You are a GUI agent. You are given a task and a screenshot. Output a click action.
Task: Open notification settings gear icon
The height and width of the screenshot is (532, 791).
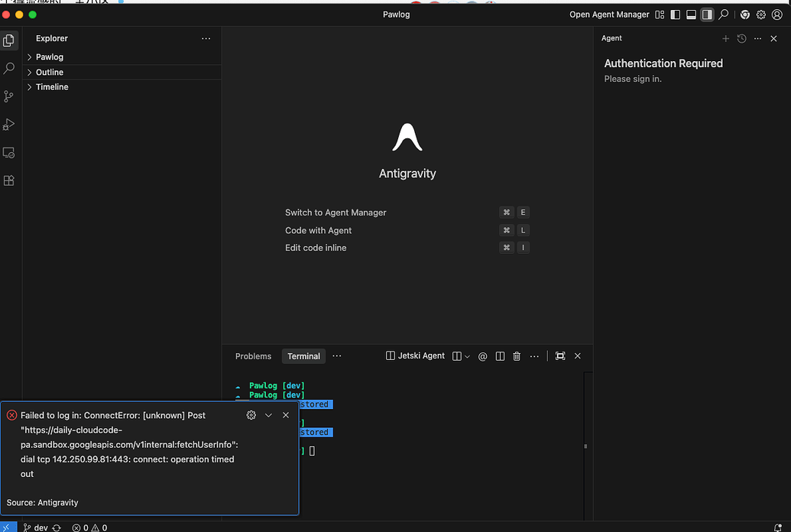click(251, 415)
